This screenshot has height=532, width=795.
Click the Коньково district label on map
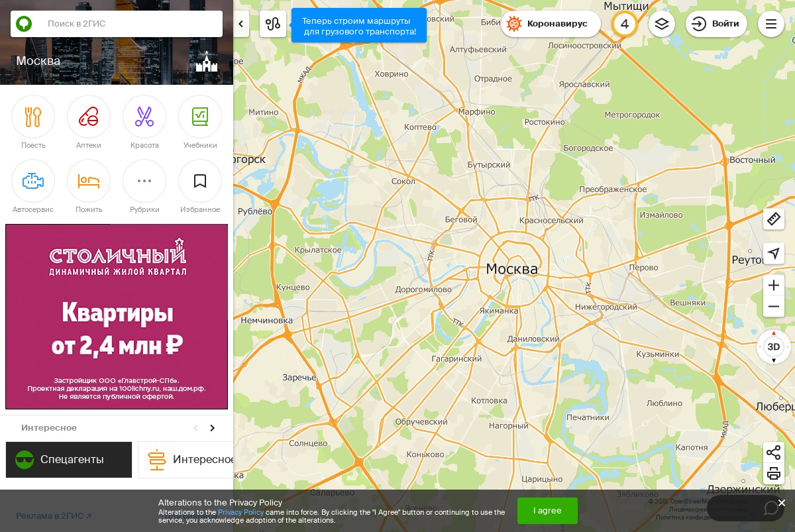pyautogui.click(x=425, y=454)
